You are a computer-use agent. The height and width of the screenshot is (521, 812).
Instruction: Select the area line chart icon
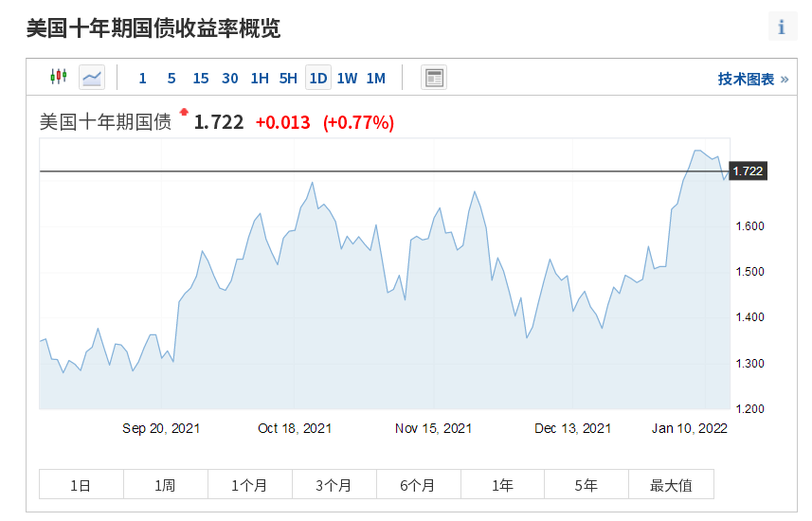click(92, 78)
